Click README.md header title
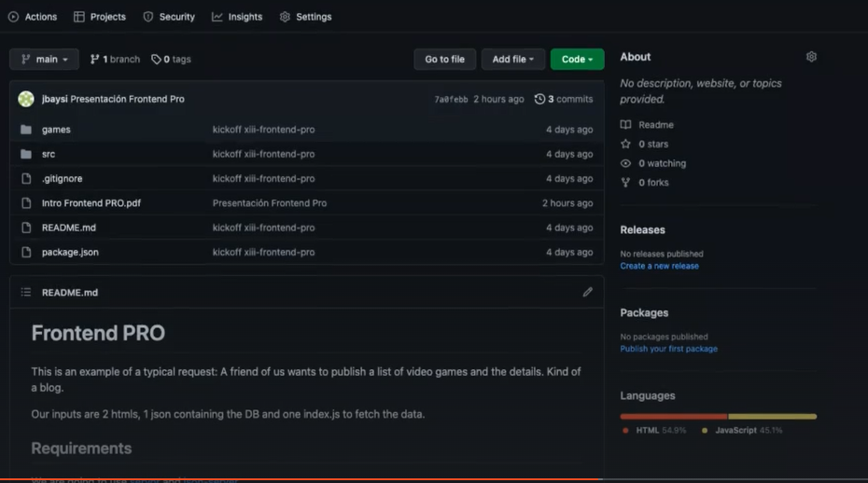868x483 pixels. pyautogui.click(x=70, y=293)
